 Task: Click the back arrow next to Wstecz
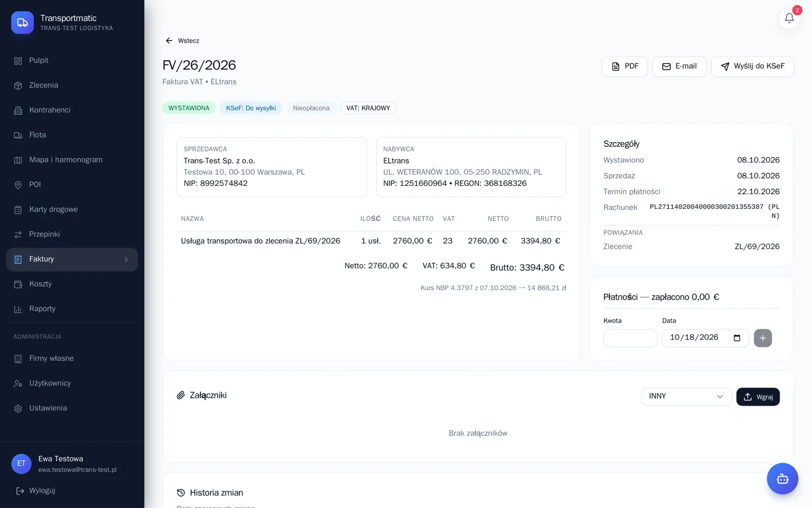coord(169,41)
